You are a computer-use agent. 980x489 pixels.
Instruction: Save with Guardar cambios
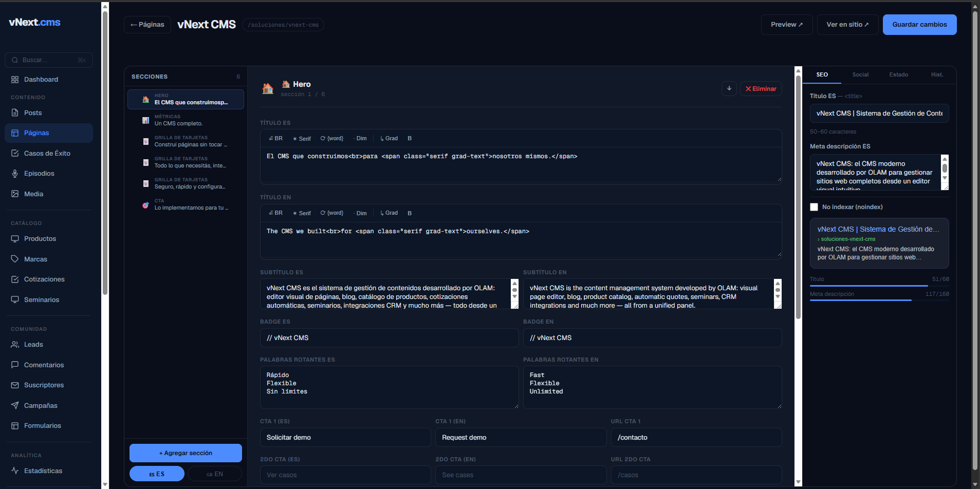pos(920,25)
